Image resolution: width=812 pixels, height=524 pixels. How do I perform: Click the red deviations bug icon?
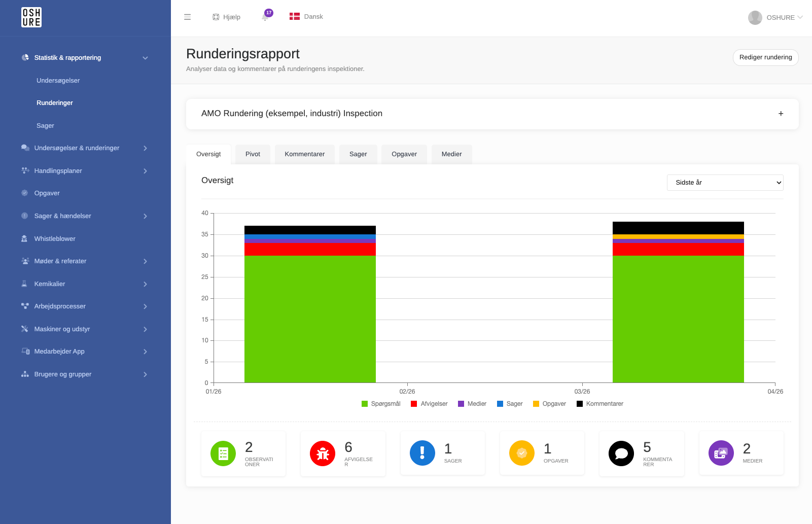tap(323, 453)
